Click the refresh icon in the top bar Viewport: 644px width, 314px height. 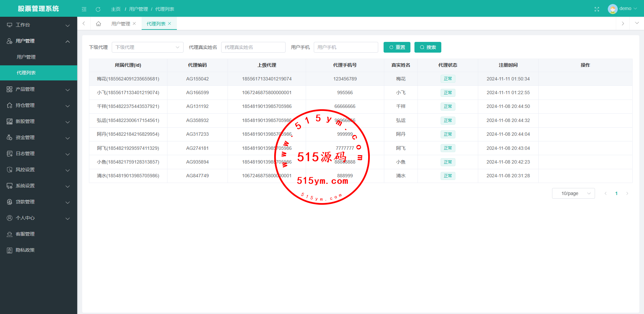click(98, 9)
